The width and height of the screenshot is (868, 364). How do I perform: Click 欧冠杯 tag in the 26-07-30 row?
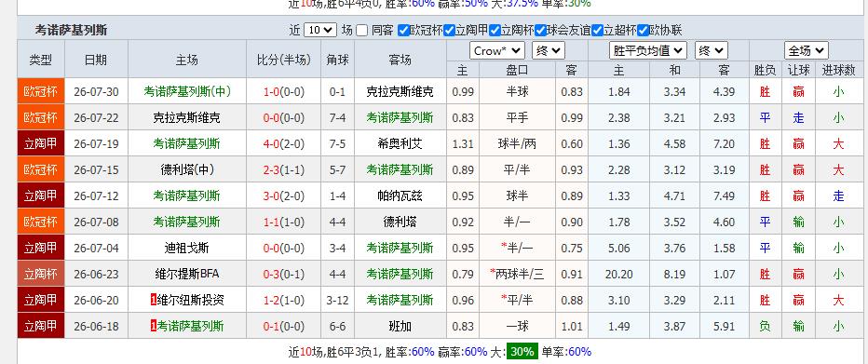[41, 92]
